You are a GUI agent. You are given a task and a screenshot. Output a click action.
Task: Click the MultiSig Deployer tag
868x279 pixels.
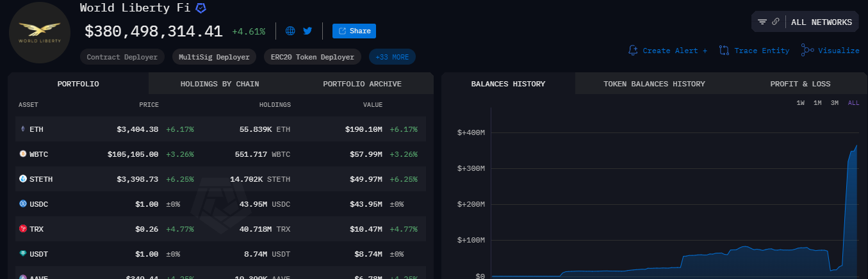coord(214,57)
